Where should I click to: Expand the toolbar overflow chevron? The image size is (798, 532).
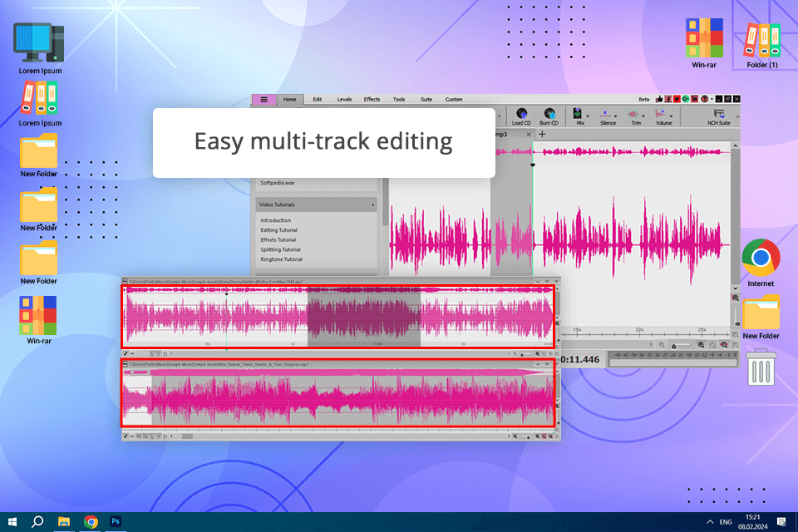(x=737, y=116)
